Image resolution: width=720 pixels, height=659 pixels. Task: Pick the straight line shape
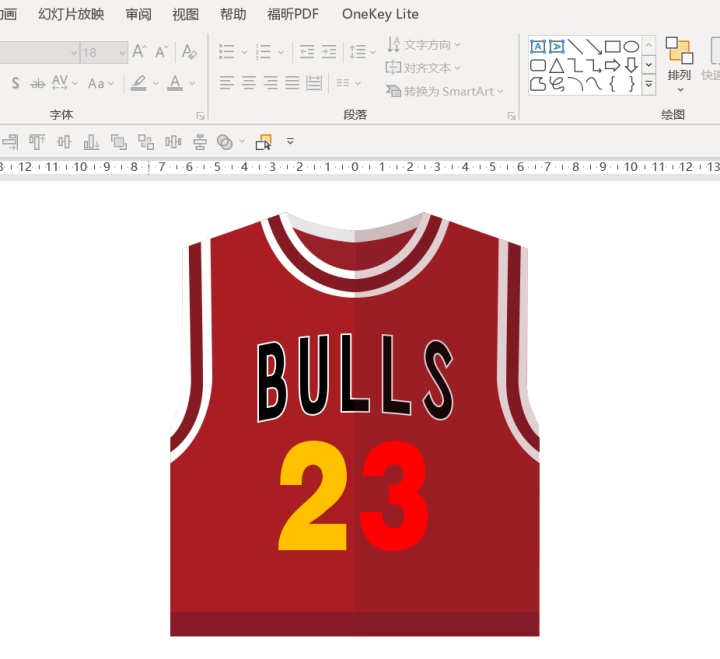575,46
